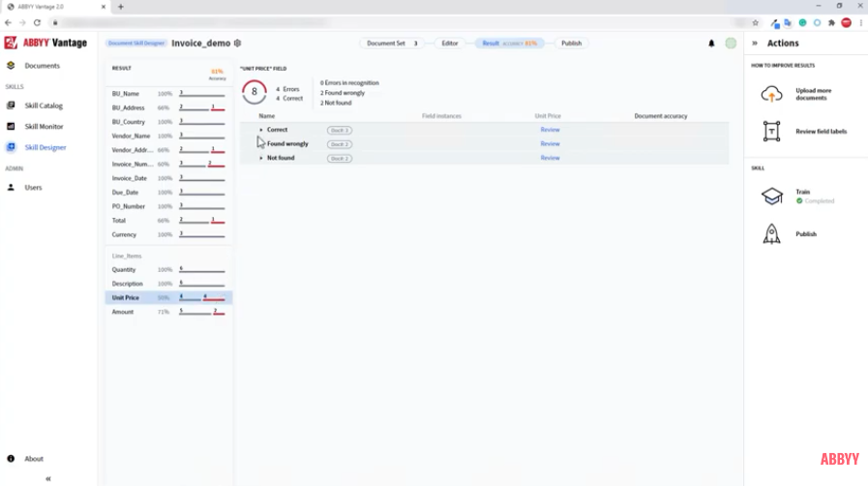Click the BU_Address accuracy bar
868x486 pixels.
[x=202, y=107]
